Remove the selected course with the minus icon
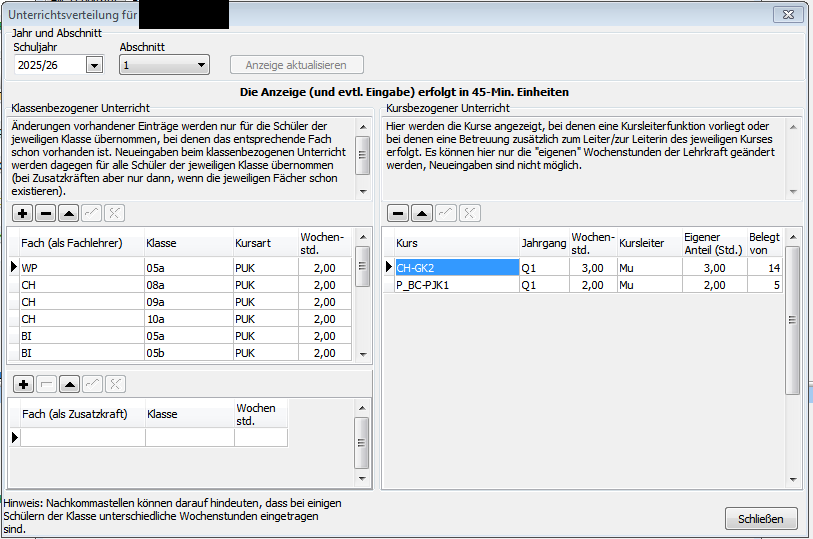Image resolution: width=813 pixels, height=539 pixels. click(396, 213)
